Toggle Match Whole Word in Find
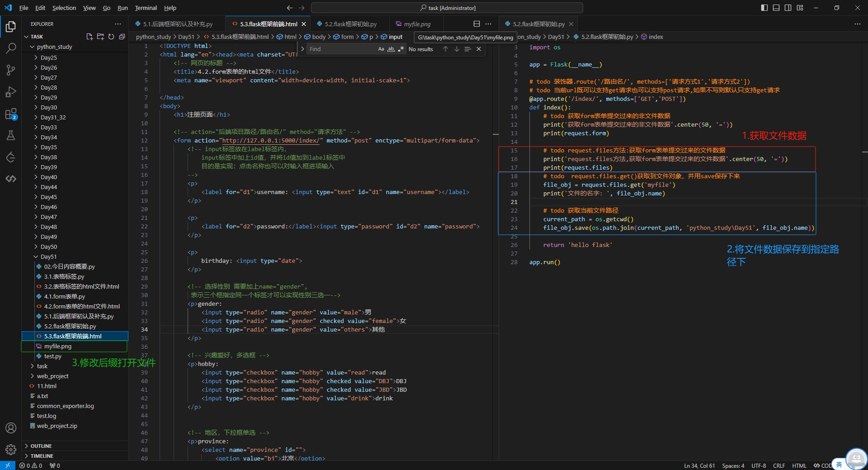 click(x=391, y=49)
